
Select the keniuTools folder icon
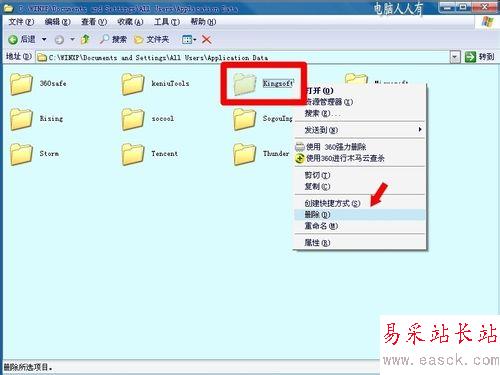(x=133, y=84)
